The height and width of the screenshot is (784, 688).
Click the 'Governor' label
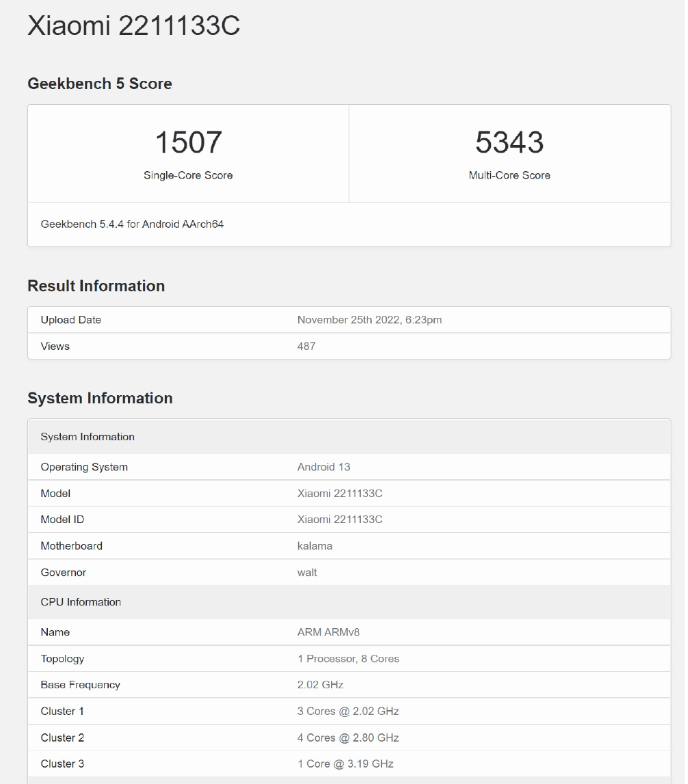(x=63, y=572)
